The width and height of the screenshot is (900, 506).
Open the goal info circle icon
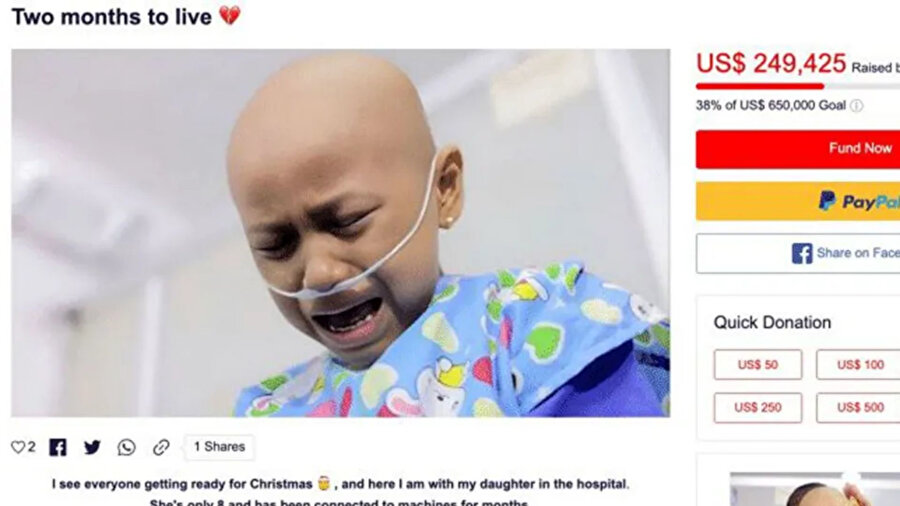[x=856, y=106]
